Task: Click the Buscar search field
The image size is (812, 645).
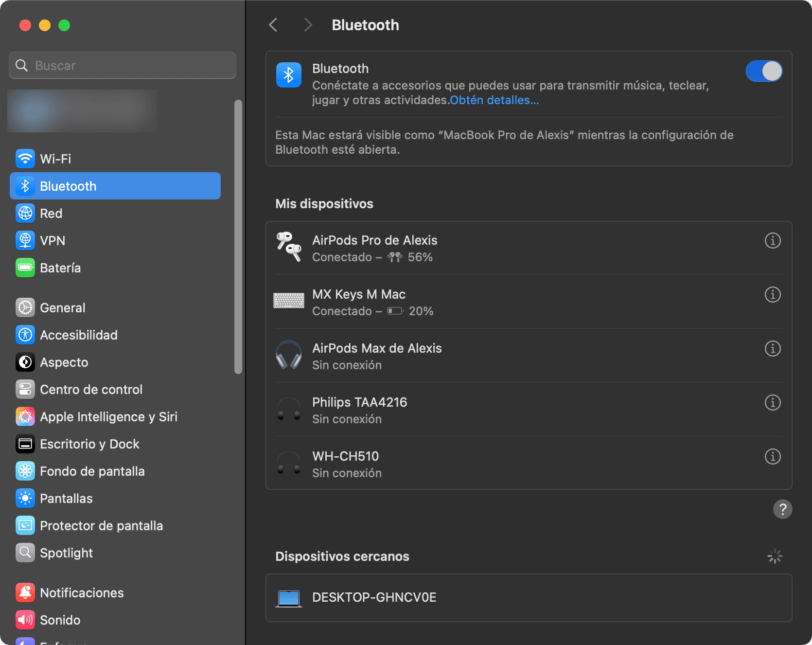Action: click(x=122, y=65)
